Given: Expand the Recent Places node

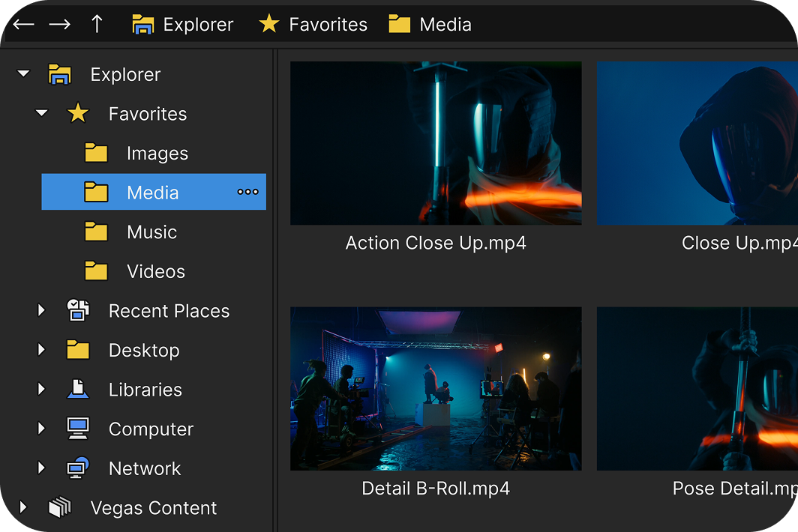Looking at the screenshot, I should (41, 310).
